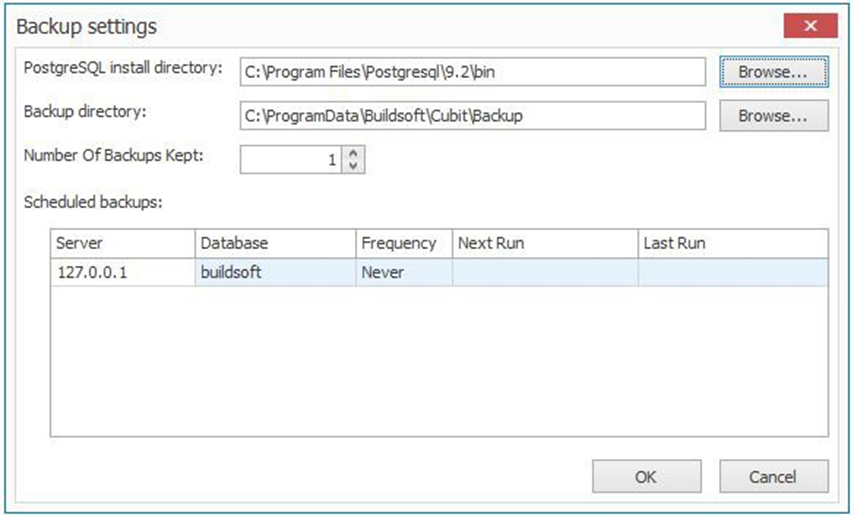854x515 pixels.
Task: Click the Backup directory path field
Action: tap(473, 115)
